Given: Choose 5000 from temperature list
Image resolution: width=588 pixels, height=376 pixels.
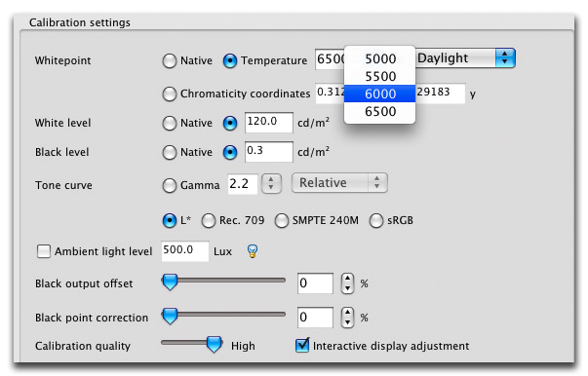Looking at the screenshot, I should point(380,58).
